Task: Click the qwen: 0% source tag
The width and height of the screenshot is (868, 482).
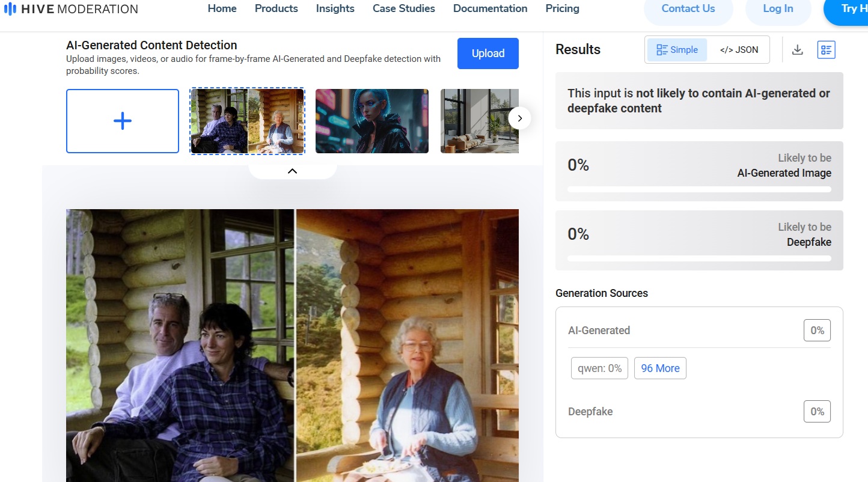Action: [x=599, y=368]
